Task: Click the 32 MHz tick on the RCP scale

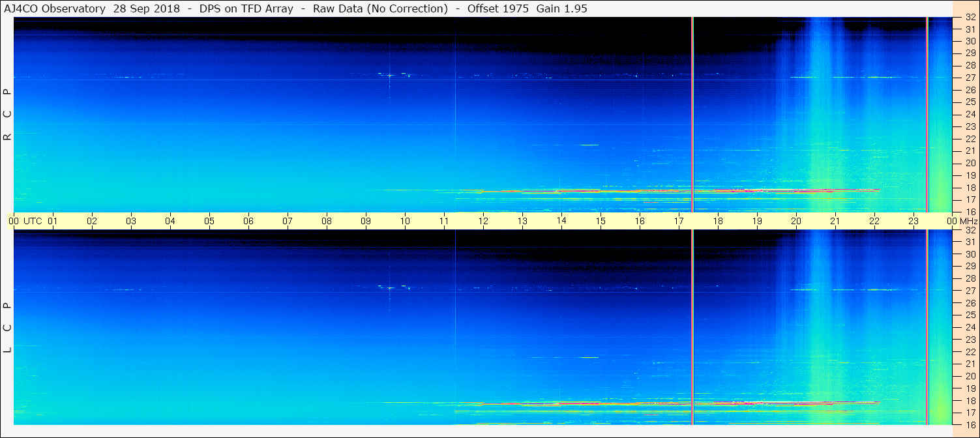Action: point(970,17)
